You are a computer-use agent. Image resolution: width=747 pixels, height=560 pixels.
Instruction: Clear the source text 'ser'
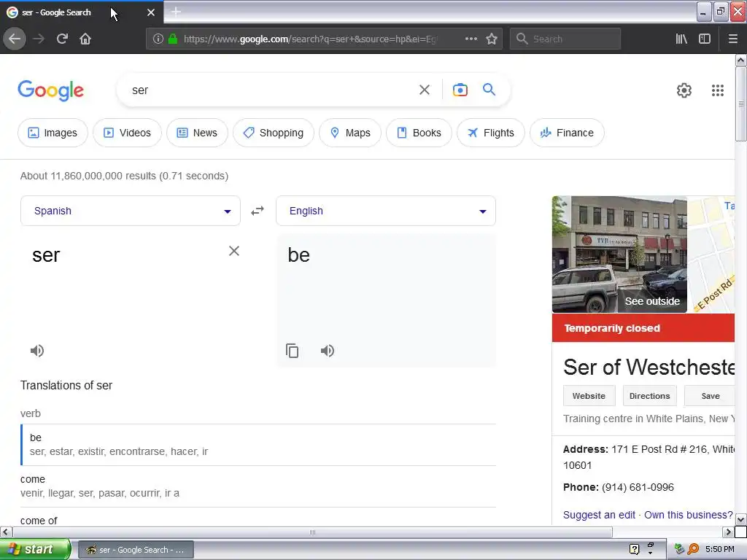tap(234, 251)
